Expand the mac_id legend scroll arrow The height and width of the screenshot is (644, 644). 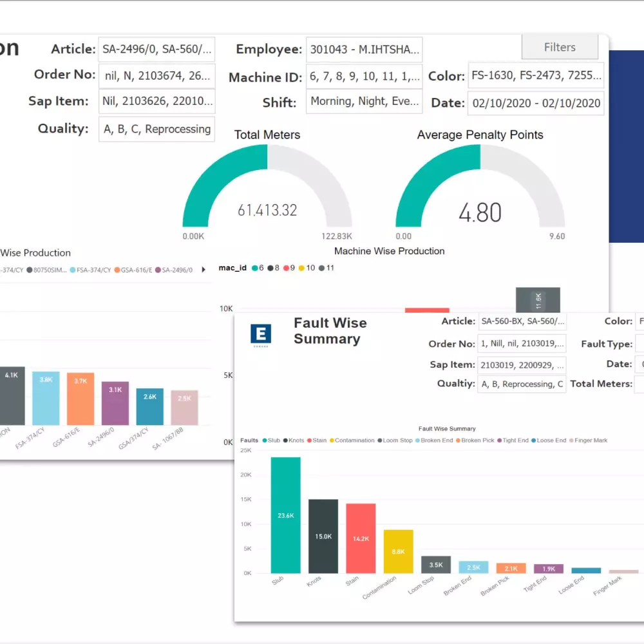[205, 268]
